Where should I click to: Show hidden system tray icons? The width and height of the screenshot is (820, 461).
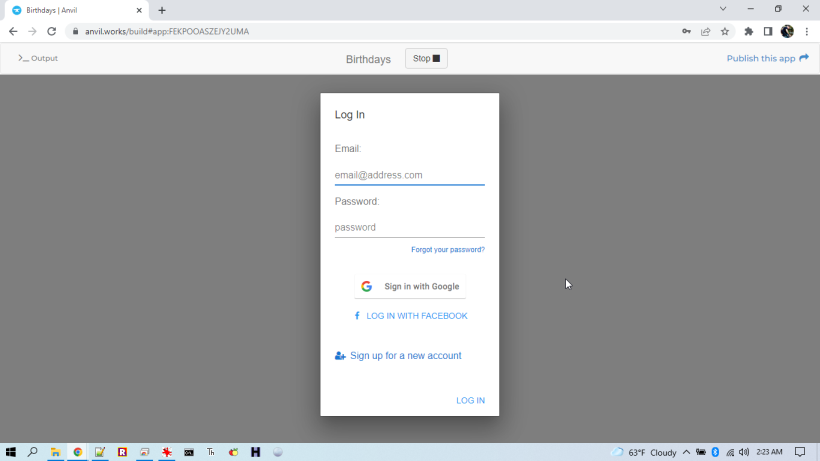686,452
